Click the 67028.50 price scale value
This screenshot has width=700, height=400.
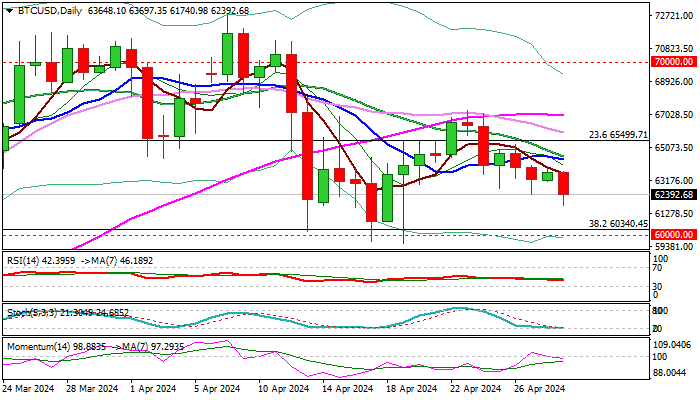(x=674, y=114)
